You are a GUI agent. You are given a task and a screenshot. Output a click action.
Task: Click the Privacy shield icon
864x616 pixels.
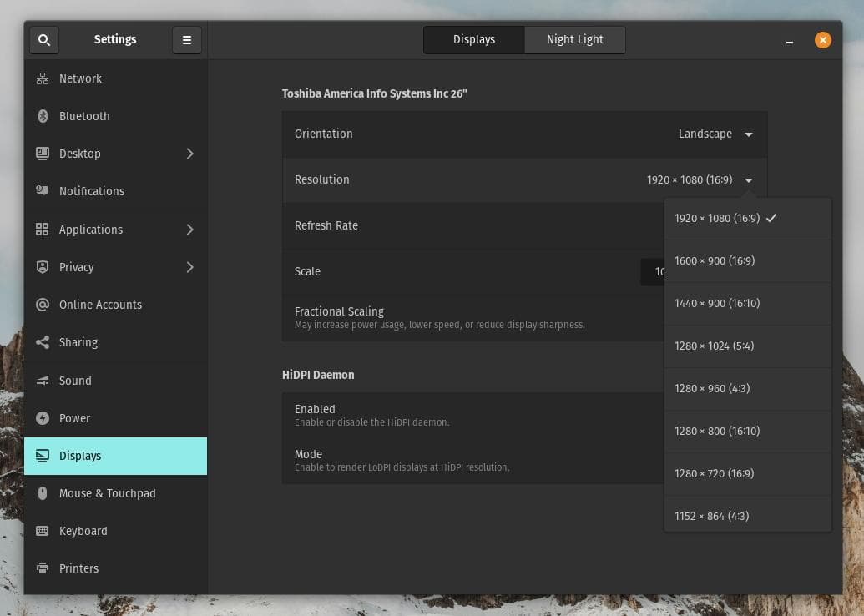pos(43,266)
